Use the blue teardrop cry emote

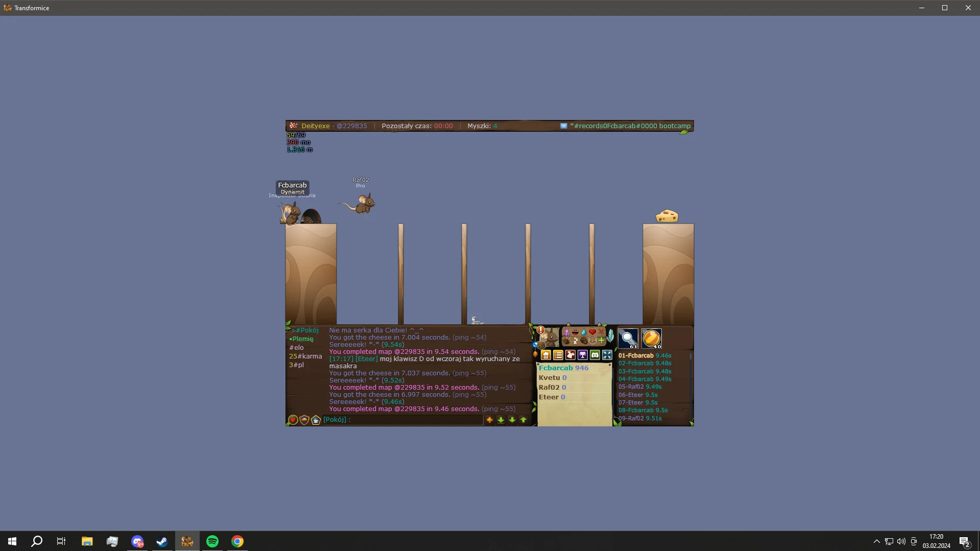[584, 332]
